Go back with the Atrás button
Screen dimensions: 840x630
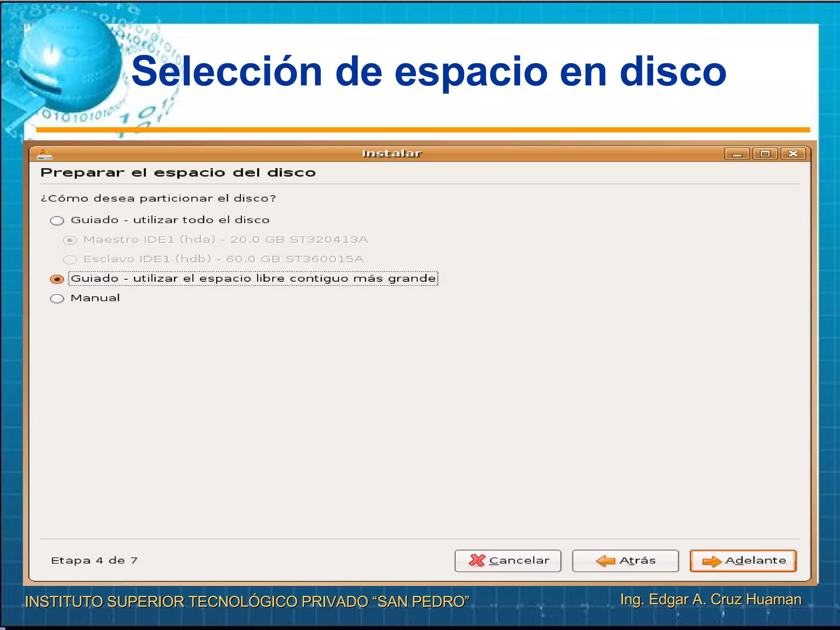pyautogui.click(x=625, y=561)
